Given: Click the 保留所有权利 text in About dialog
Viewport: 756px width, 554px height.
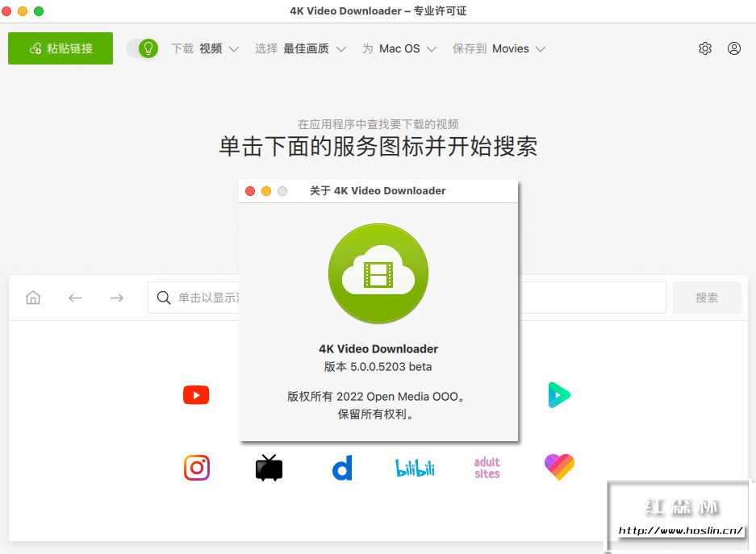Looking at the screenshot, I should click(x=376, y=414).
